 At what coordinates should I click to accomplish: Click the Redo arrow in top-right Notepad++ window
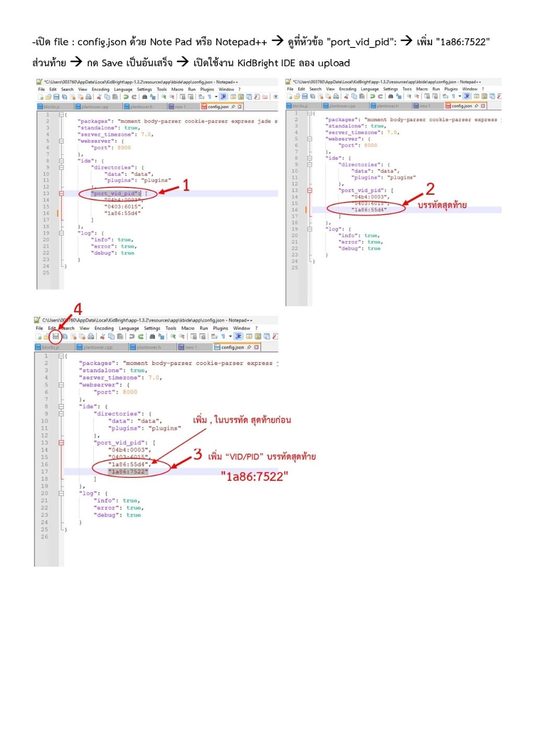(380, 96)
